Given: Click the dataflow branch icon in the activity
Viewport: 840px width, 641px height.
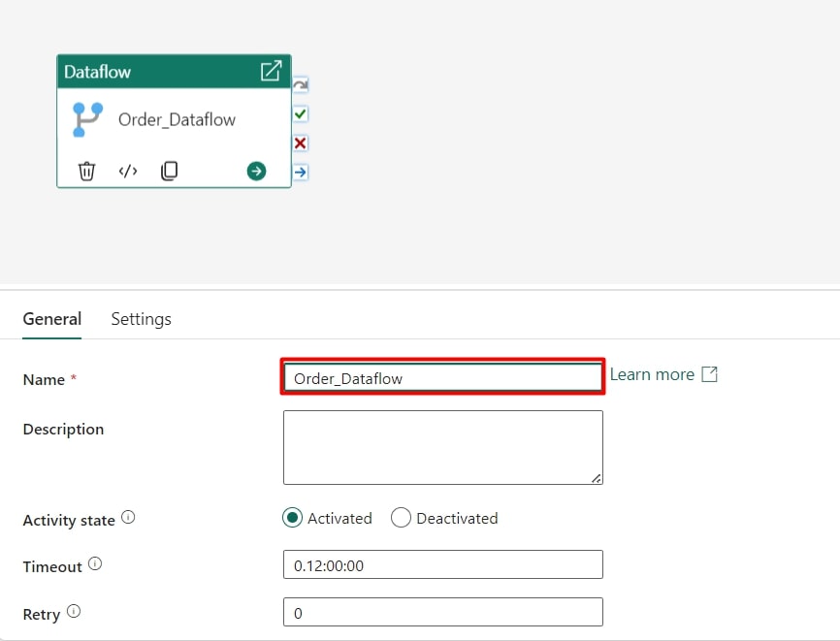Looking at the screenshot, I should click(87, 120).
